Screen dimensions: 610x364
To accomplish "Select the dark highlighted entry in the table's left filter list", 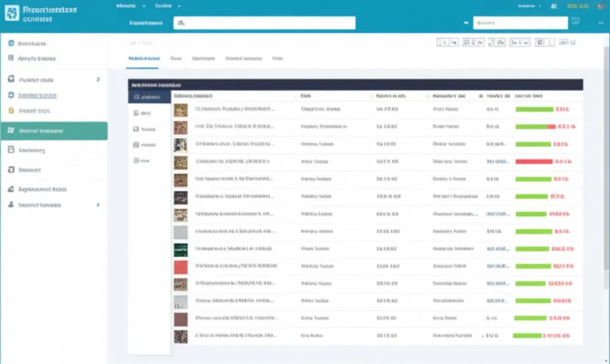I will 149,97.
